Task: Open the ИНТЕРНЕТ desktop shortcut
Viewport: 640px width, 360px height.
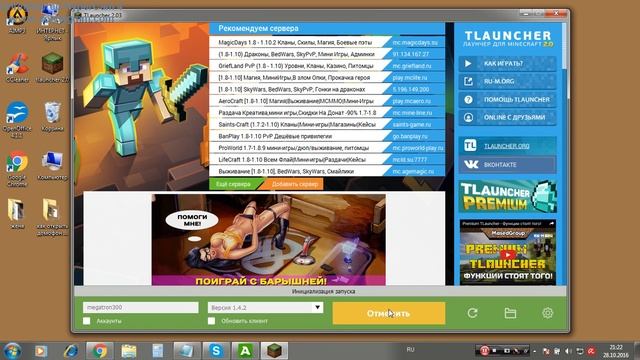Action: [x=51, y=22]
